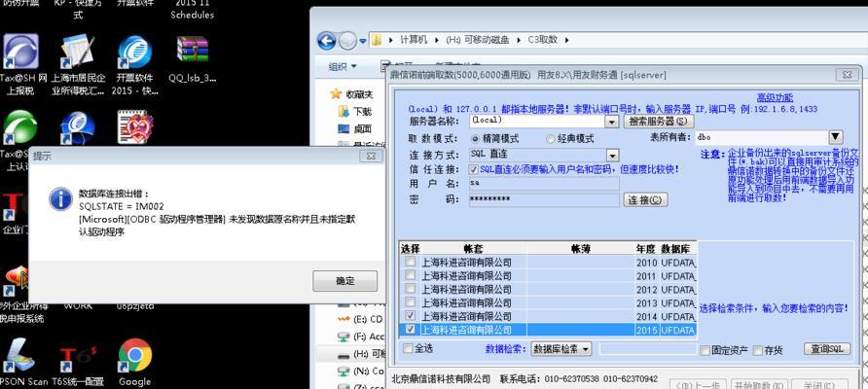Check the 2013 account row checkbox
The height and width of the screenshot is (389, 868).
pos(410,302)
